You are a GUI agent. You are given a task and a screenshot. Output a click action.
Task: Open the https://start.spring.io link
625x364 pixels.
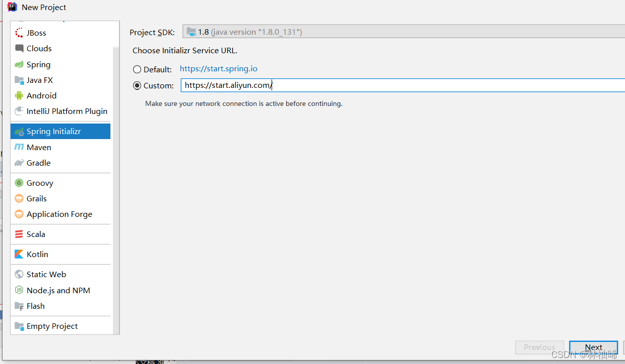pos(218,69)
